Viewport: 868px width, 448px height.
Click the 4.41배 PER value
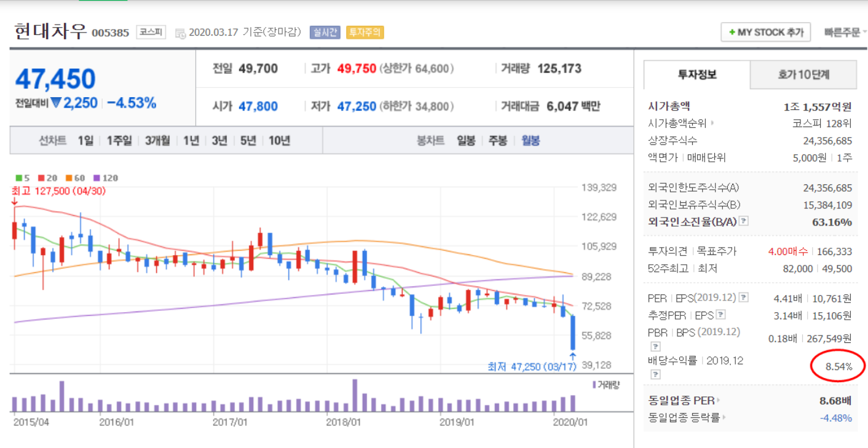(787, 298)
